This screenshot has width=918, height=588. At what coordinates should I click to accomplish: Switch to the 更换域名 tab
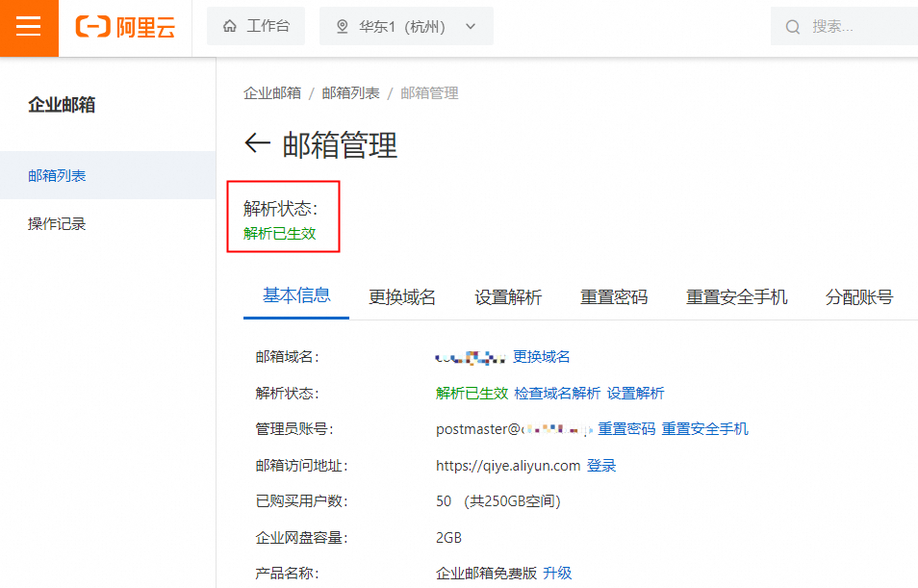click(x=401, y=298)
